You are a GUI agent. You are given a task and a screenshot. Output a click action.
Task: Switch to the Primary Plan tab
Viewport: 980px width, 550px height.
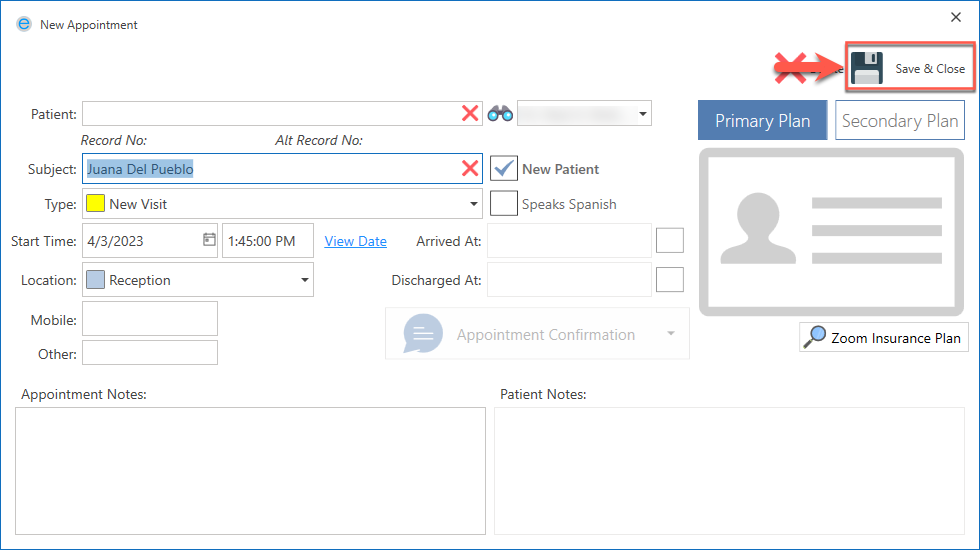[x=762, y=120]
